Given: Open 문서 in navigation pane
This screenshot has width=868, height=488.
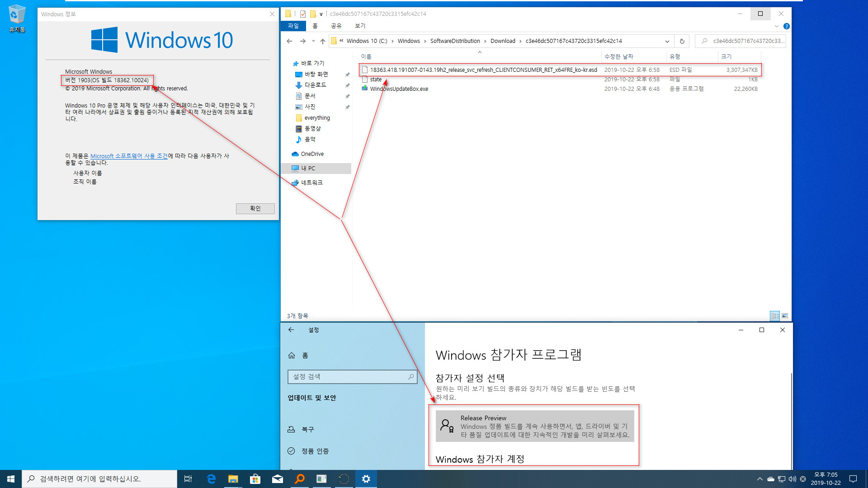Looking at the screenshot, I should pos(310,96).
